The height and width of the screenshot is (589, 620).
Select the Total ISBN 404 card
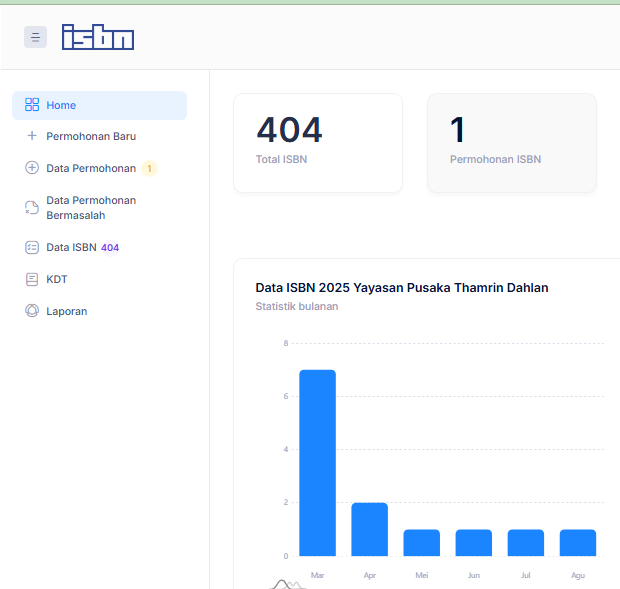point(317,142)
